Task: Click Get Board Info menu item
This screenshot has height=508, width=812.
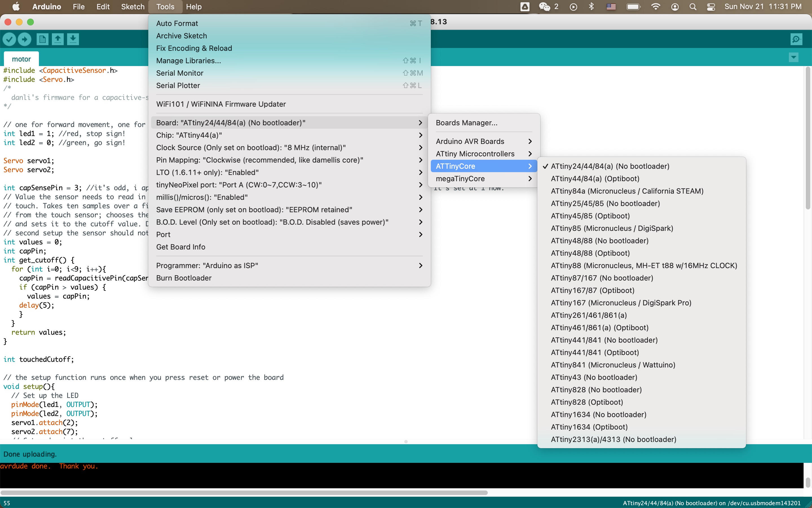Action: [x=289, y=247]
